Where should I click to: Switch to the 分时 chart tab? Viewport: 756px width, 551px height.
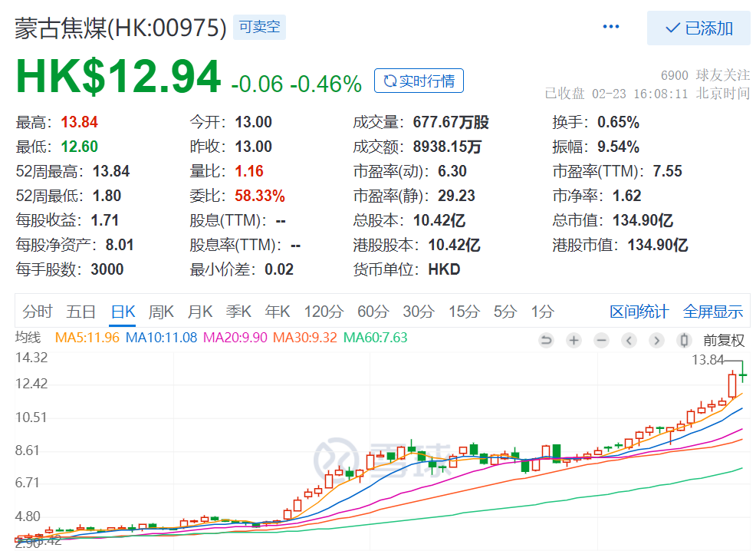tap(38, 312)
